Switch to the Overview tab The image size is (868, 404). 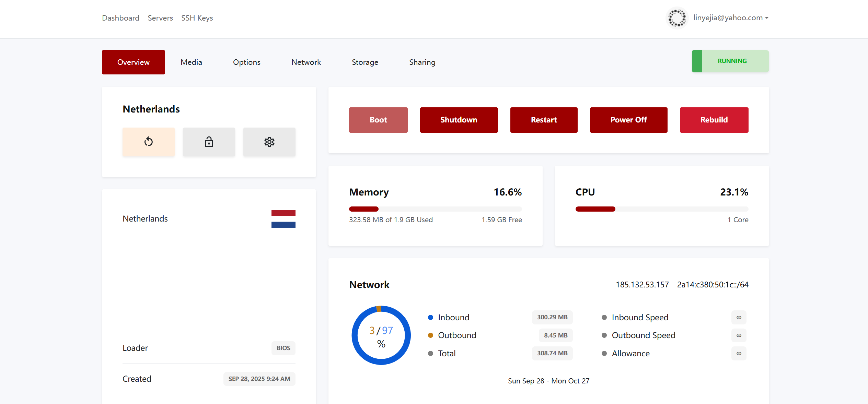click(134, 62)
